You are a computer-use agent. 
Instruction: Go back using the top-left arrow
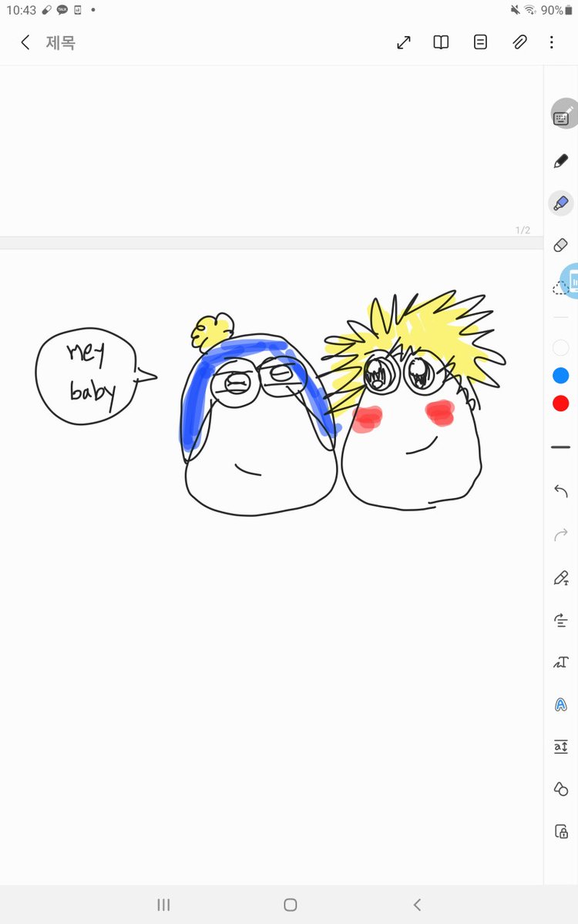25,43
